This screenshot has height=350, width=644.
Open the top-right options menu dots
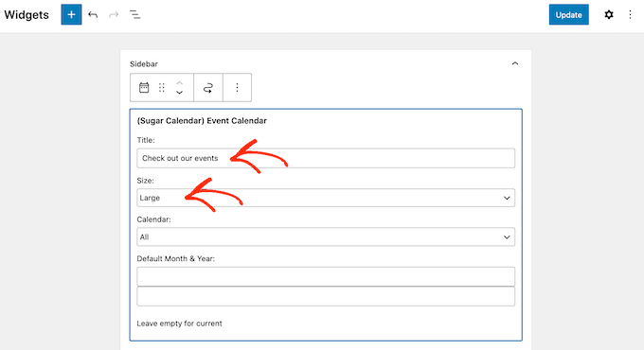[630, 15]
